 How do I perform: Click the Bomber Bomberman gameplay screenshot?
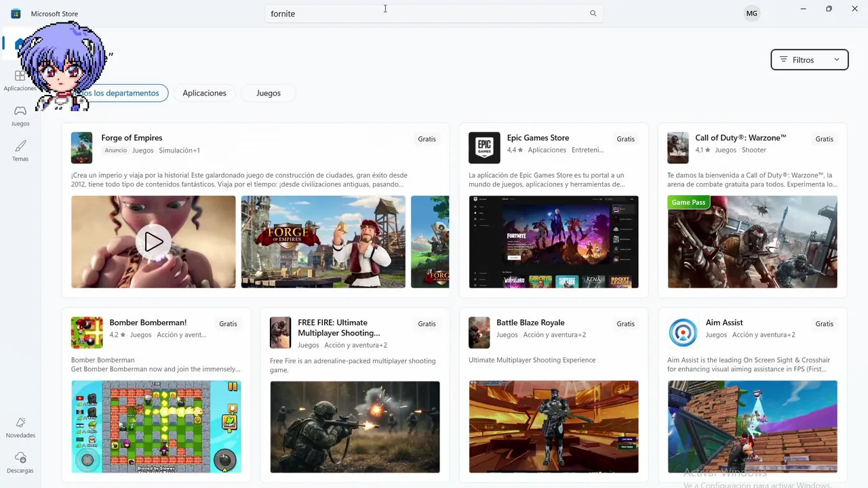tap(156, 427)
